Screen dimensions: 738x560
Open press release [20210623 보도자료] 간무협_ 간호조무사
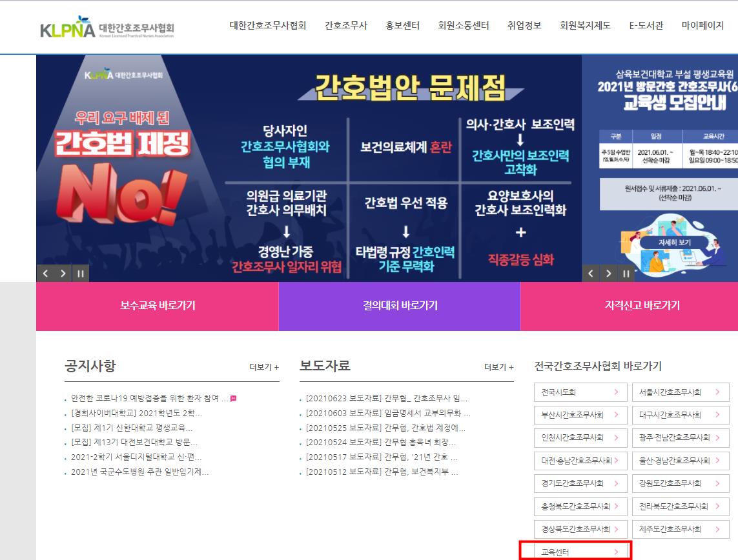point(386,398)
